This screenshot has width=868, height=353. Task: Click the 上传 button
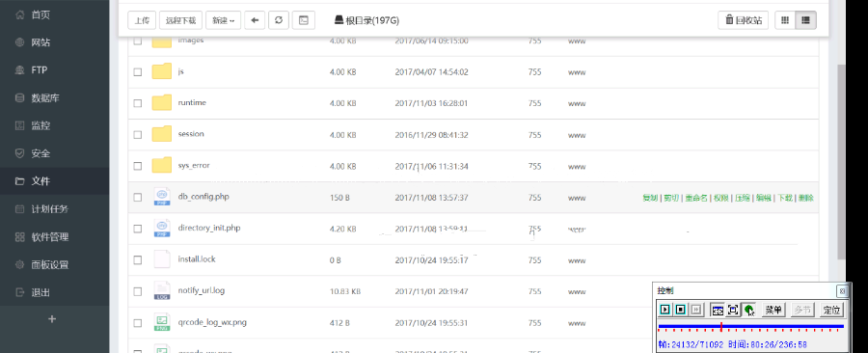143,20
